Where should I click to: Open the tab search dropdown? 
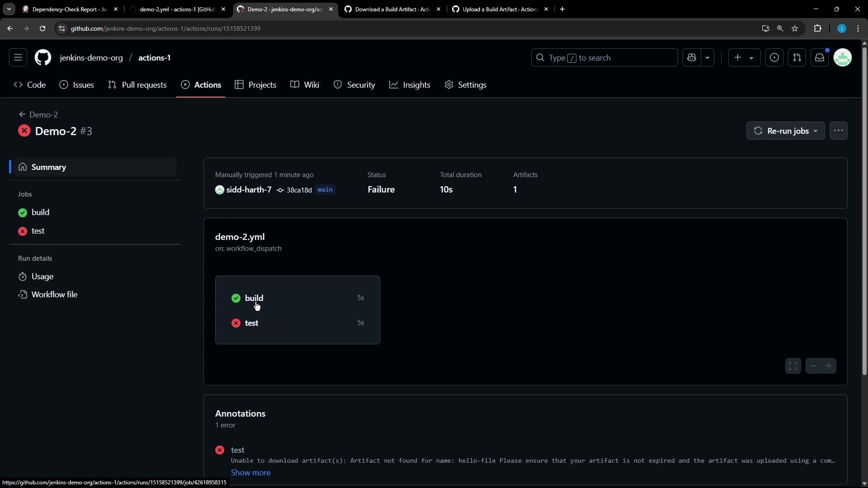[x=9, y=9]
